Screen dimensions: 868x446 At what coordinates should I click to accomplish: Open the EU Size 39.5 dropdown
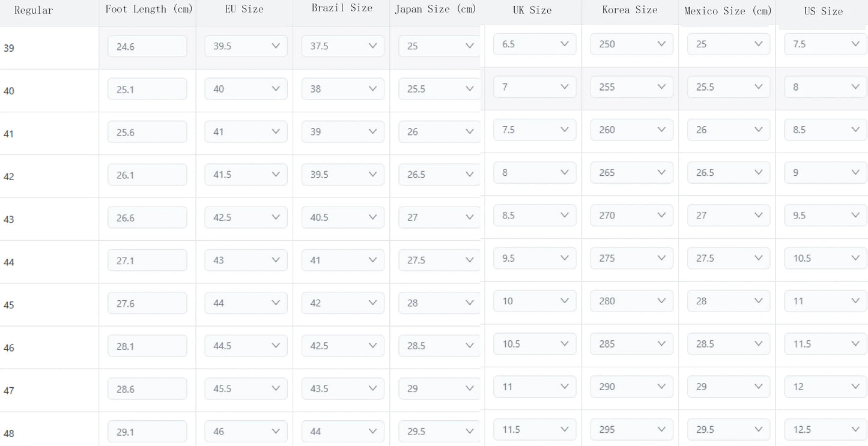coord(246,46)
